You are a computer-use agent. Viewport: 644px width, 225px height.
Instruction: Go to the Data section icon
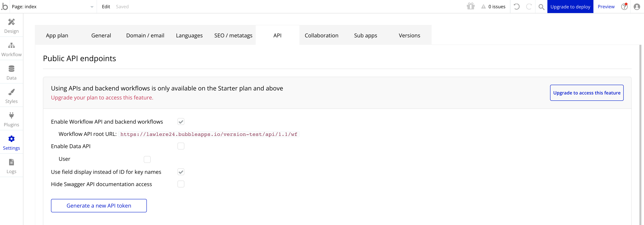point(11,69)
